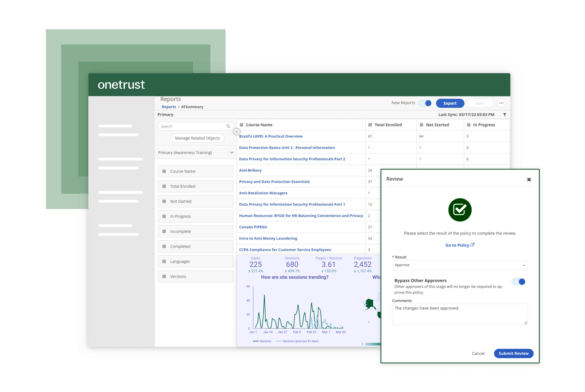The width and height of the screenshot is (585, 392).
Task: Click column grip icon of Total Enrolled header
Action: coord(370,125)
